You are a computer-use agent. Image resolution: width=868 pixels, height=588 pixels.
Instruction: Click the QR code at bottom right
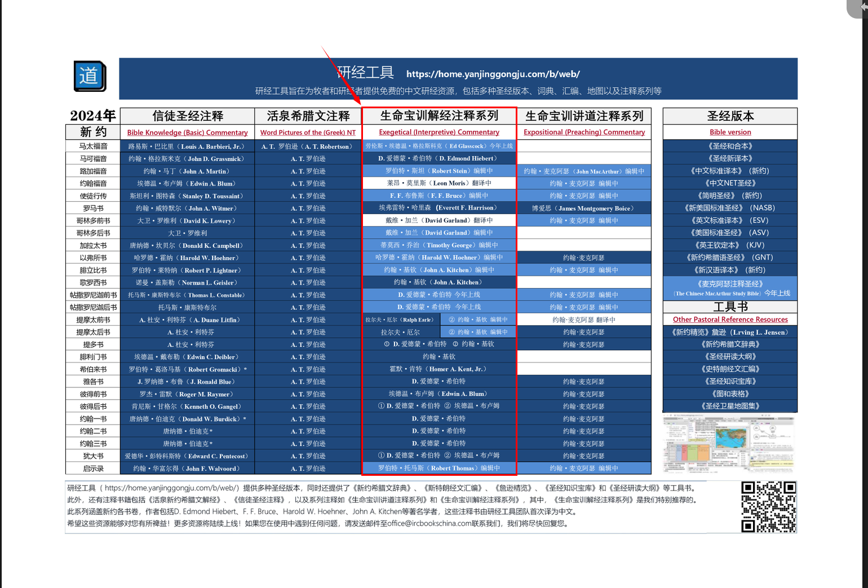tap(768, 506)
